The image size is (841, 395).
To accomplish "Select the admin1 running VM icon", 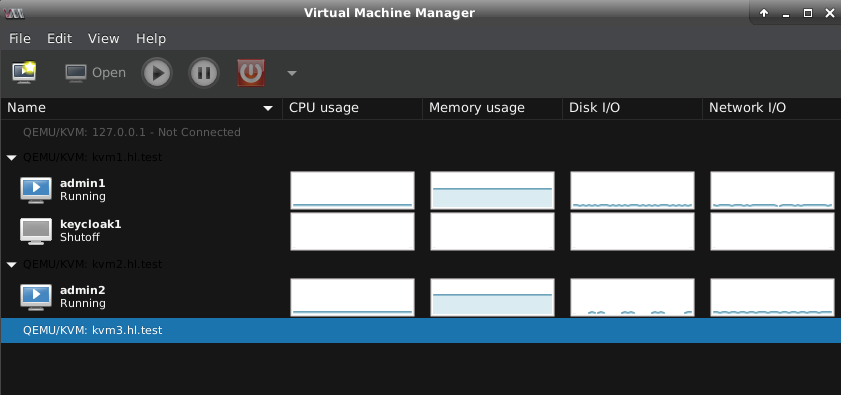I will pos(36,190).
